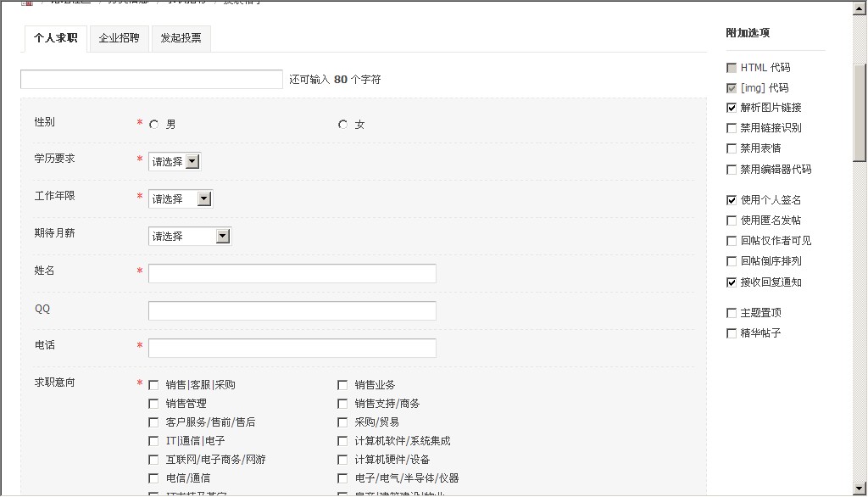Enable the 禁用编辑器代码 checkbox
868x497 pixels.
(x=732, y=170)
